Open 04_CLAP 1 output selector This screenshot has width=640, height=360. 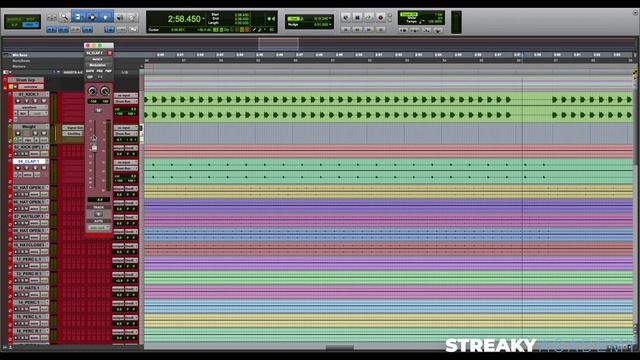coord(126,168)
